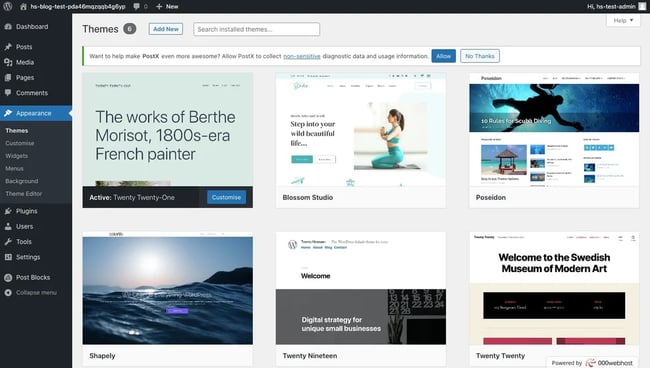
Task: Click the Collapse menu label
Action: pos(36,293)
